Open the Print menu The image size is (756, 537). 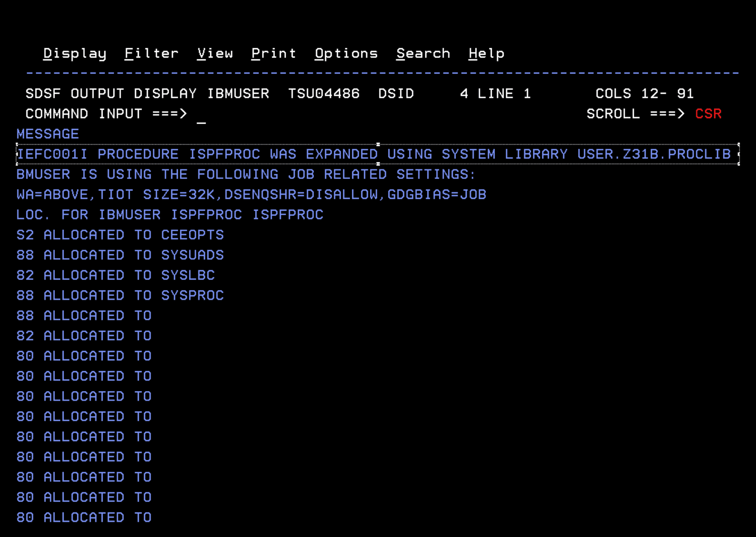tap(274, 53)
